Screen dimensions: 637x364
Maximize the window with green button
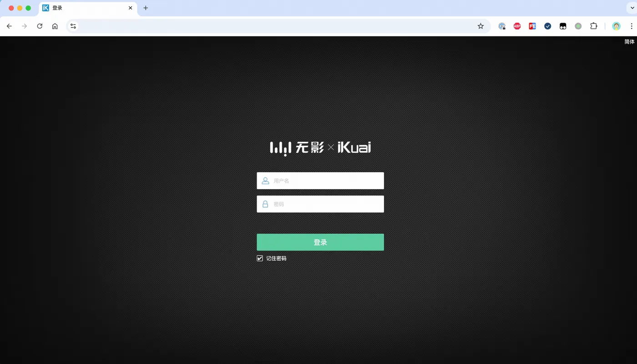28,8
